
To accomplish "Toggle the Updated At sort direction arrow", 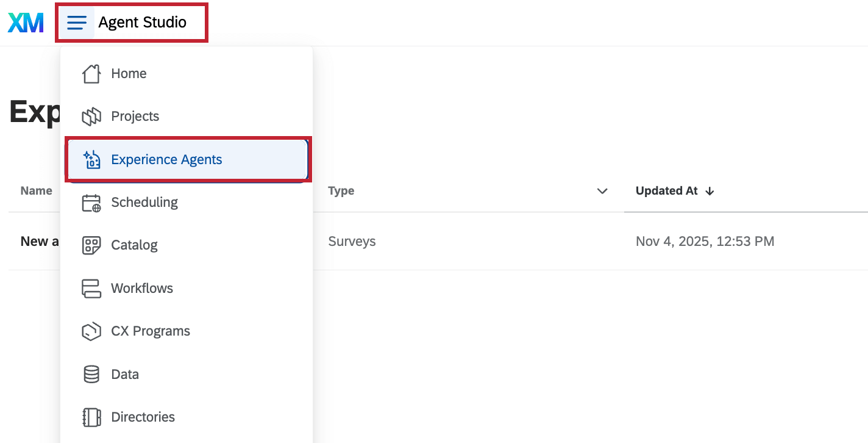I will 710,191.
